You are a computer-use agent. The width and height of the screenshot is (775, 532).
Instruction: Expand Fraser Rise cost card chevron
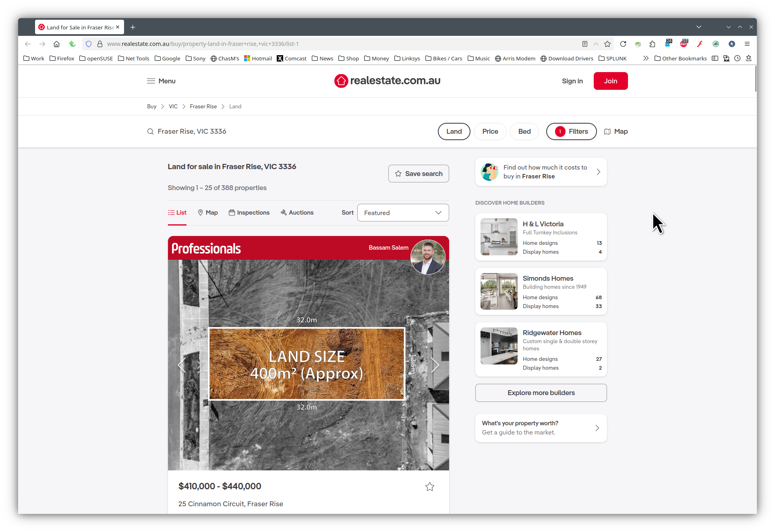point(599,172)
